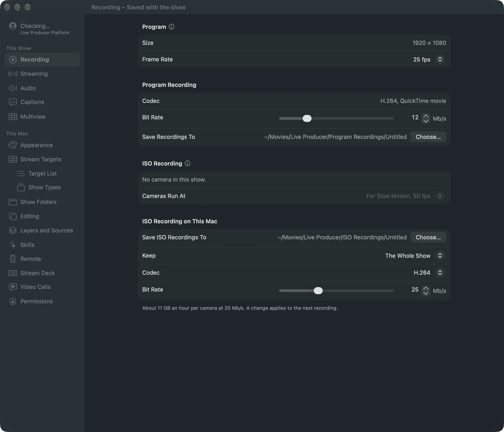Click the 25 Mb/s bit rate value field
The image size is (504, 432).
(415, 290)
